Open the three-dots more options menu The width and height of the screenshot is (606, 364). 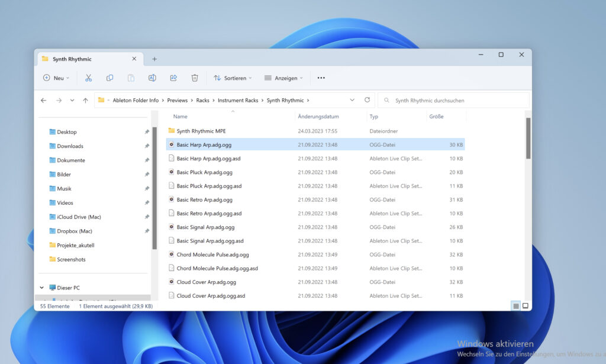tap(321, 78)
